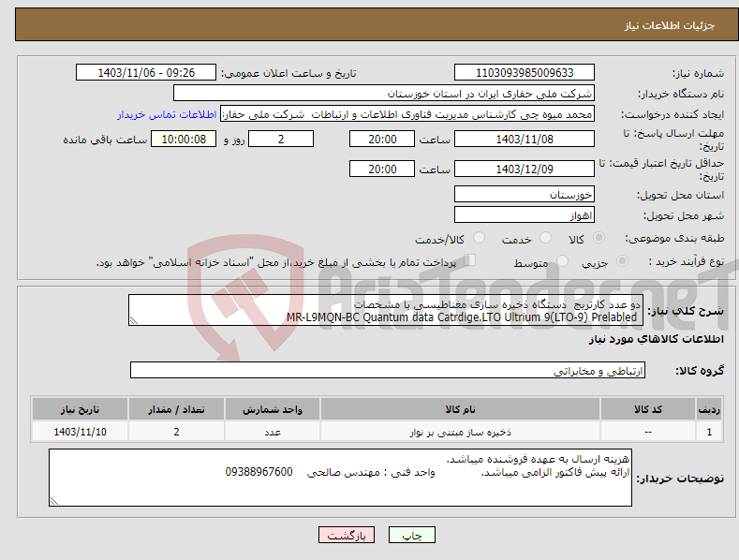Click the واحد شمارش column header

coord(273,409)
